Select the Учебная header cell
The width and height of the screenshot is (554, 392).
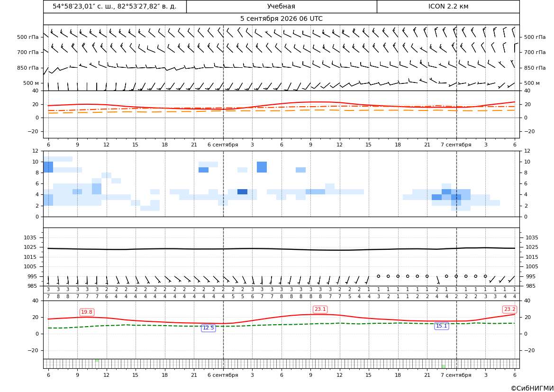282,6
